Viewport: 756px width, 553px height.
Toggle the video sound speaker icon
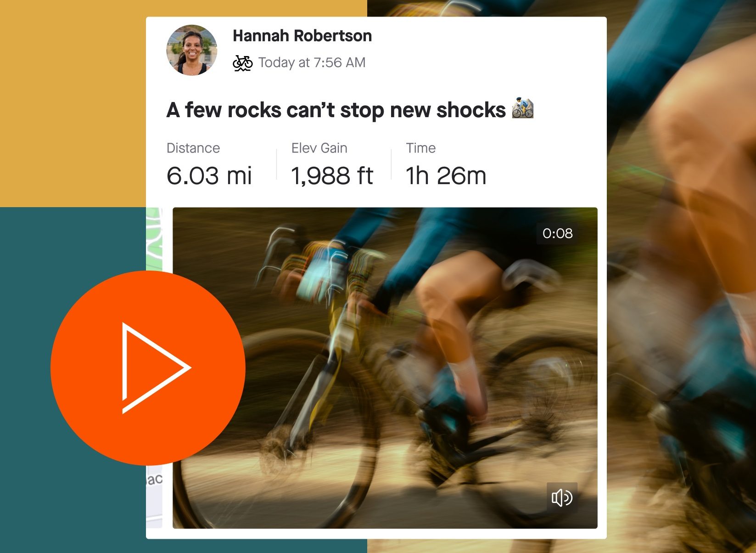click(x=562, y=497)
